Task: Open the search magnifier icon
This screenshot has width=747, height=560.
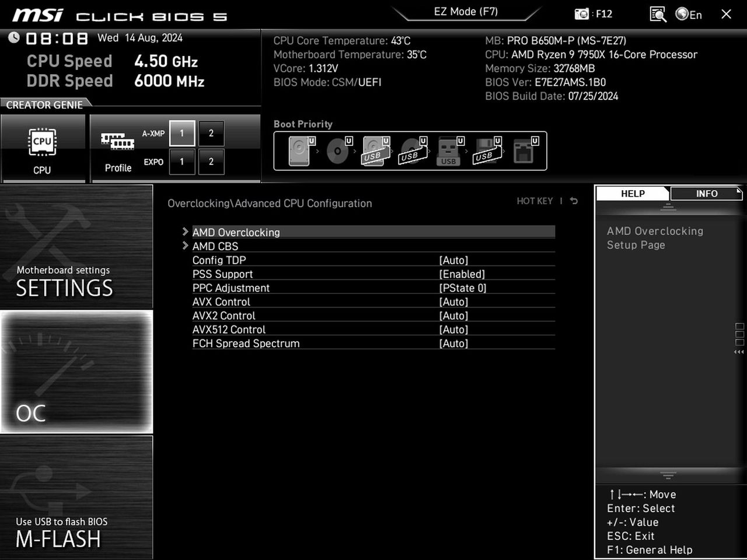Action: (658, 14)
